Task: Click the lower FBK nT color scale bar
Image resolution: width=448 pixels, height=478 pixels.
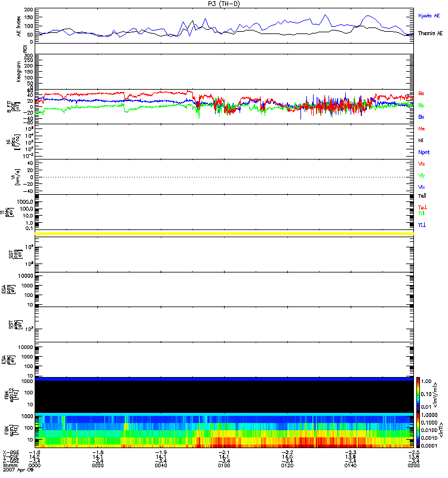Action: click(418, 430)
